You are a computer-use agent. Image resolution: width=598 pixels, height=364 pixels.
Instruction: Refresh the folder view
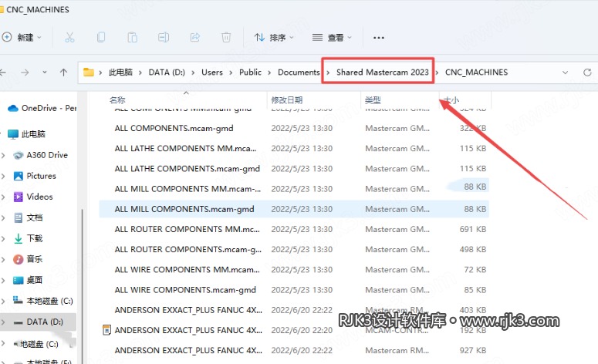587,72
